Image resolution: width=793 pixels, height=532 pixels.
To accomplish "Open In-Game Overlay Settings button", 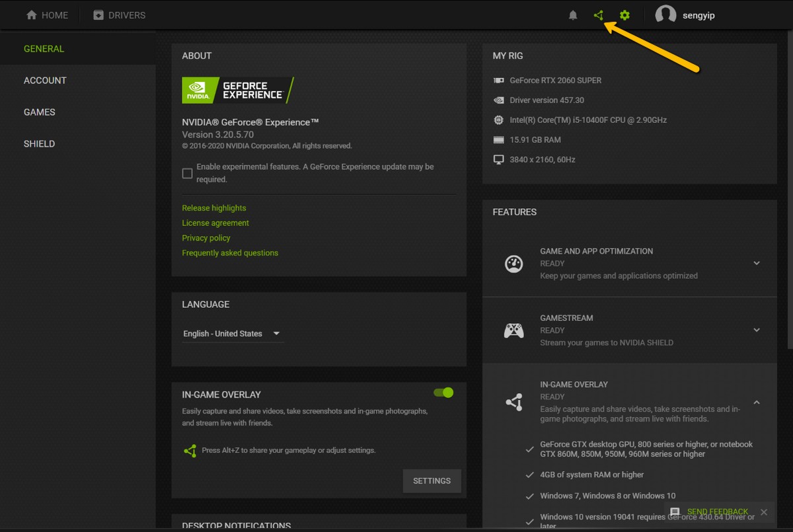I will (x=432, y=481).
